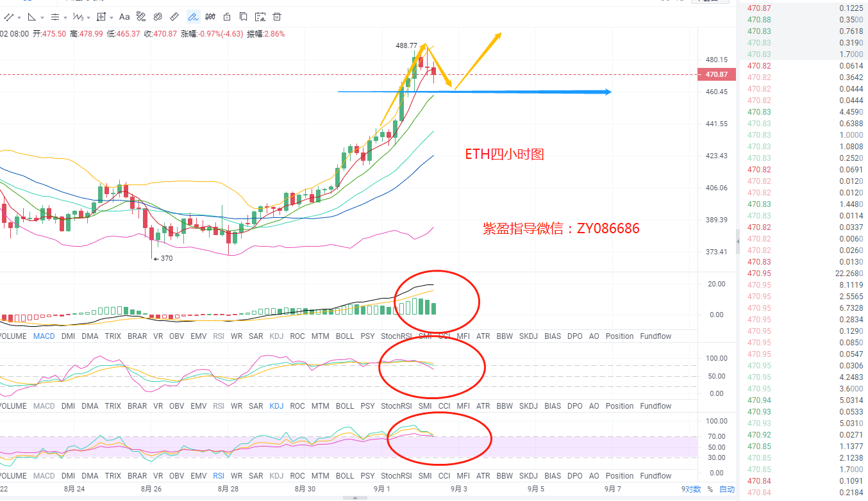Viewport: 868px width, 501px height.
Task: Select the trend line drawing tool
Action: (x=9, y=17)
